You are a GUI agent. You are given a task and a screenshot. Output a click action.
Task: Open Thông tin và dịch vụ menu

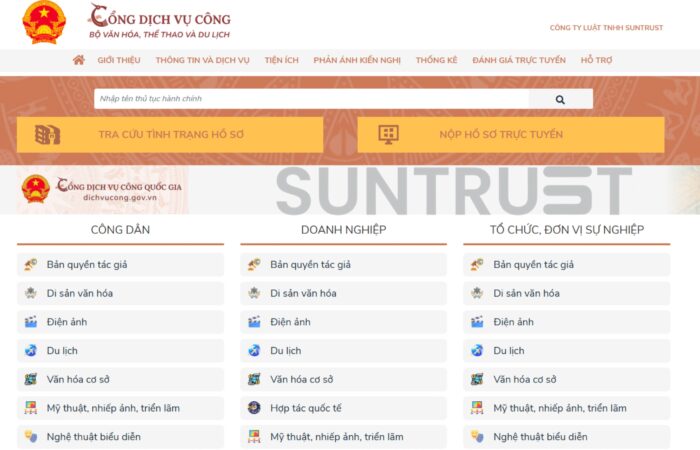click(x=203, y=60)
